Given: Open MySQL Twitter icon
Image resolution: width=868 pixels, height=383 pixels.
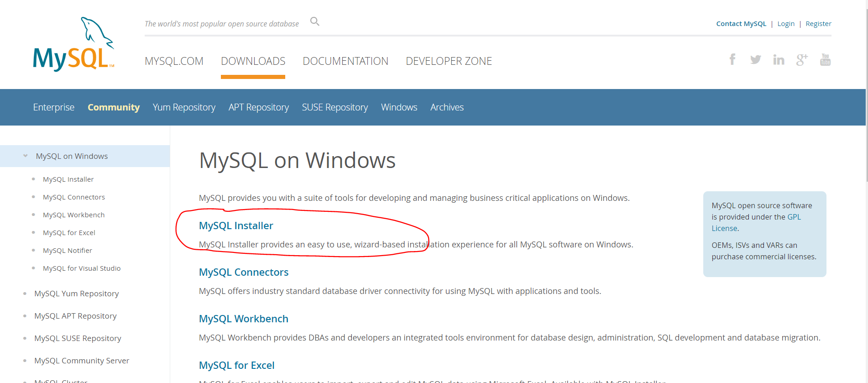Looking at the screenshot, I should point(756,59).
